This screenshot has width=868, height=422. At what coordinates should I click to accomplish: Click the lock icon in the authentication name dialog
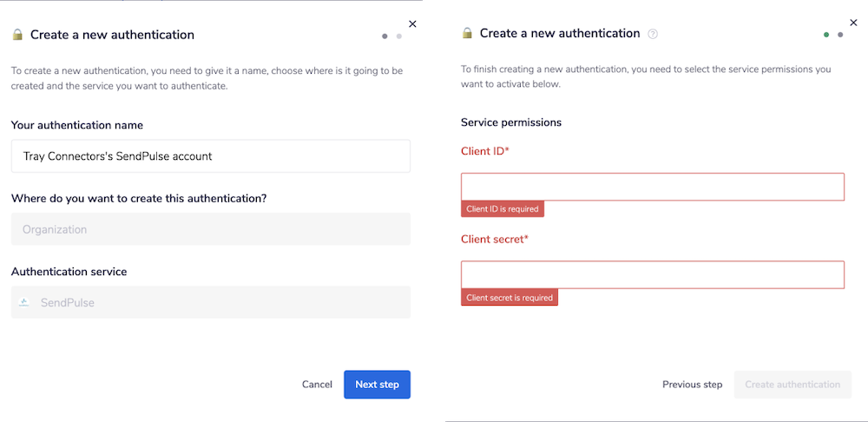click(17, 35)
